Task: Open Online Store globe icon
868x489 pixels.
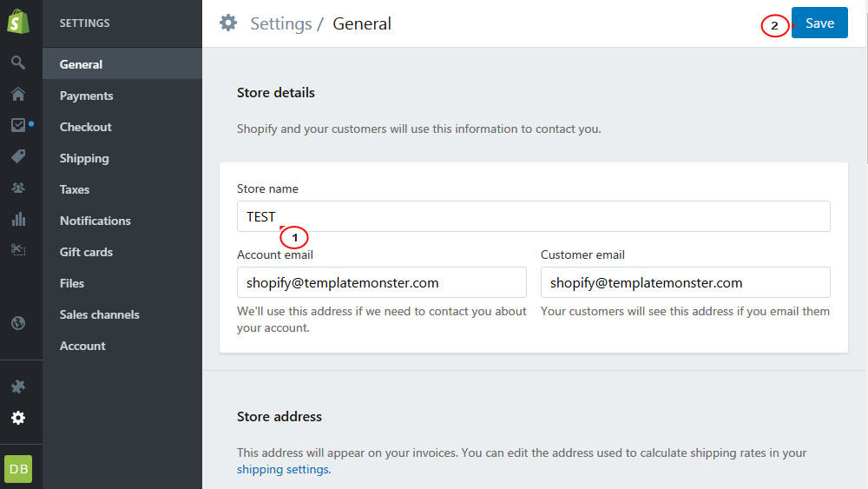Action: [x=18, y=323]
